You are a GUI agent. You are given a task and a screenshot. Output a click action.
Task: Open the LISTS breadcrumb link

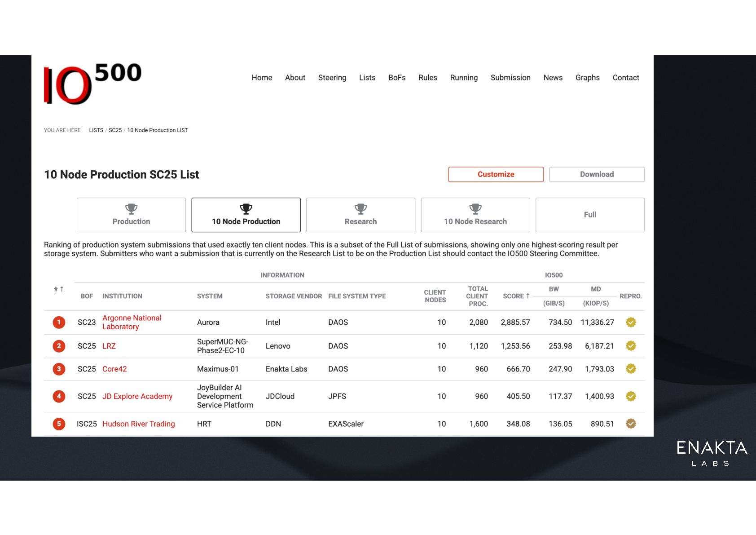(96, 130)
